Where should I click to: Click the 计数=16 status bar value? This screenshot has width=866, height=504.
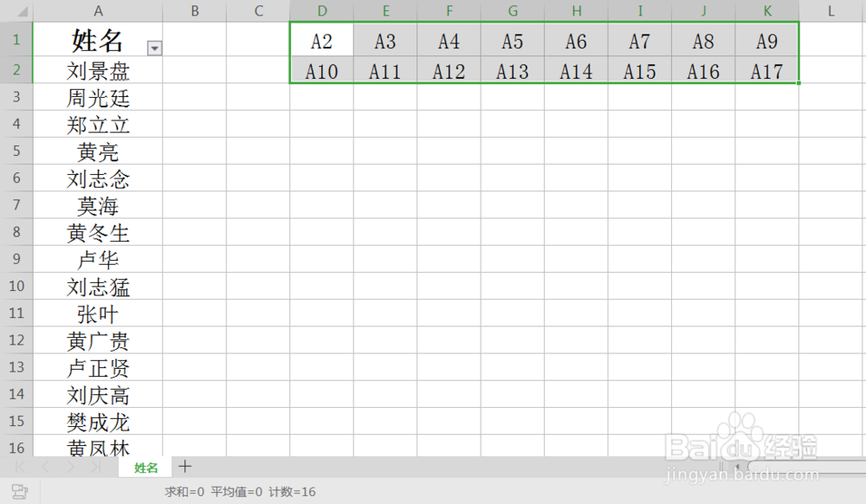tap(293, 491)
